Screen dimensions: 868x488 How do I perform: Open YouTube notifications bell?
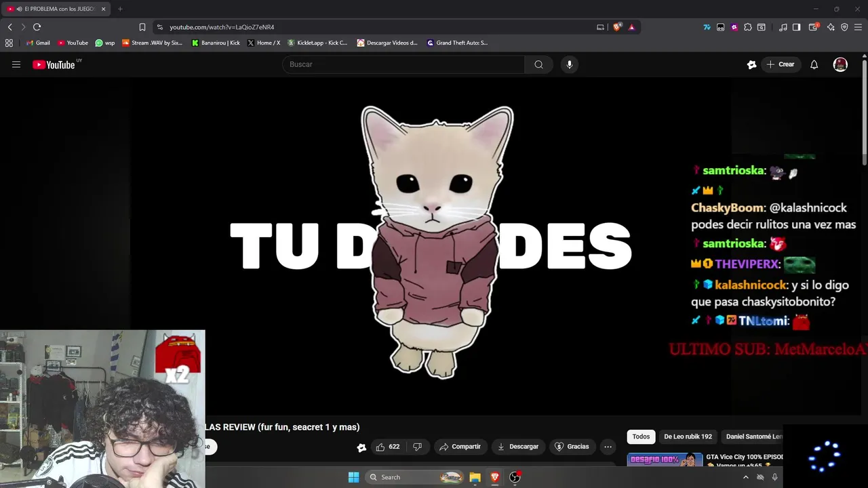coord(814,64)
